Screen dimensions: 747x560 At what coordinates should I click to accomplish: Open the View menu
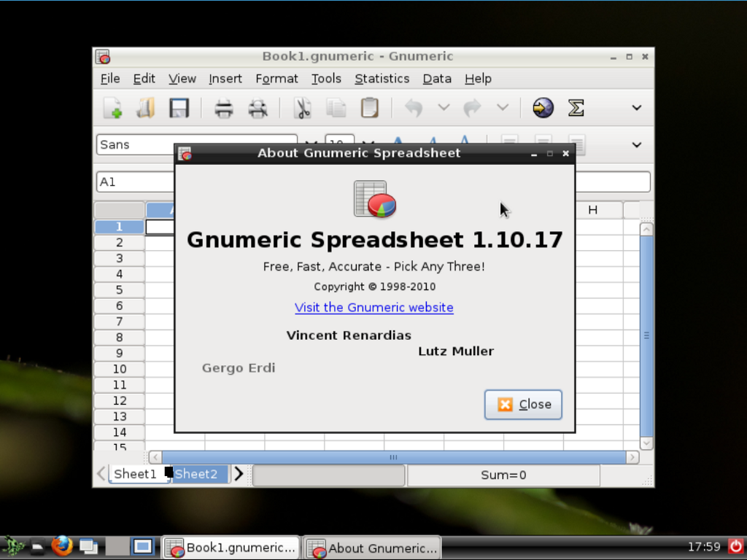pyautogui.click(x=182, y=79)
